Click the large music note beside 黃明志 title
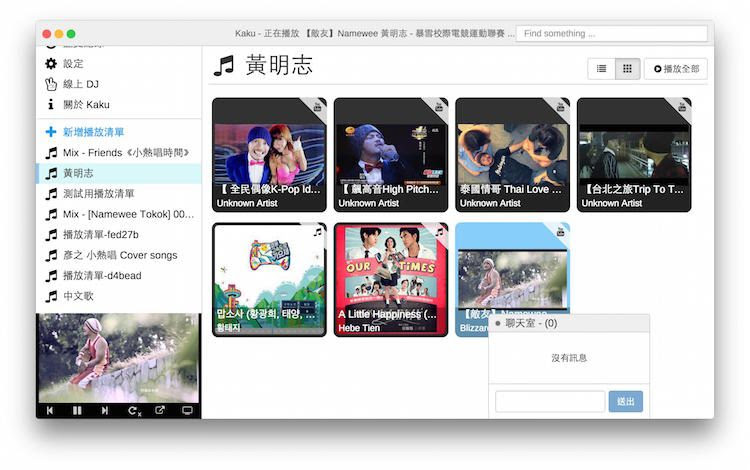Image resolution: width=750 pixels, height=470 pixels. (224, 66)
